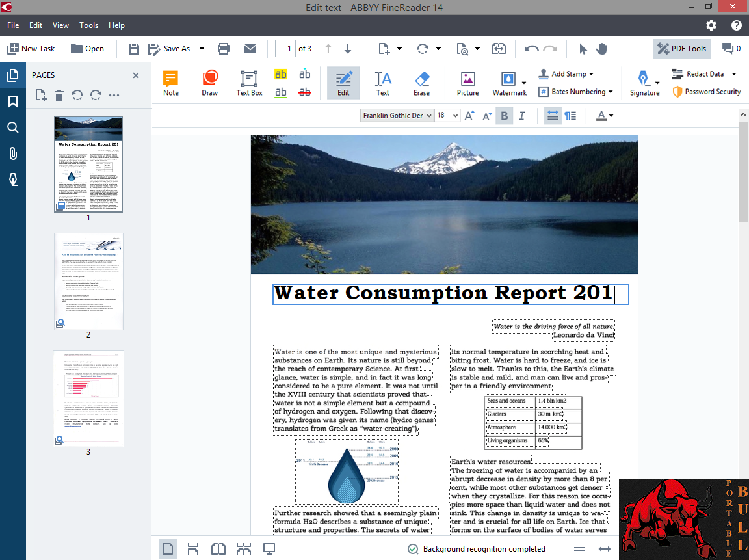Expand the rotate pages dropdown
The width and height of the screenshot is (749, 560).
click(438, 49)
